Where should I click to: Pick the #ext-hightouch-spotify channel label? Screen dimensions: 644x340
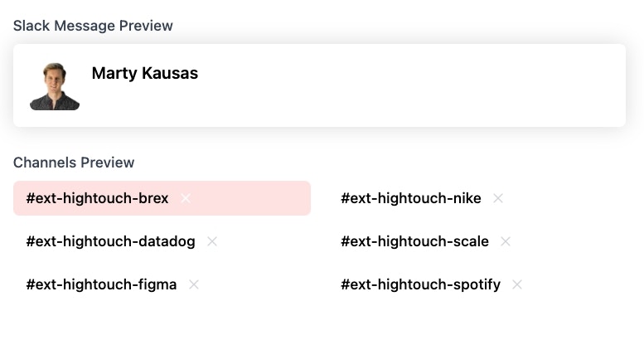pos(420,284)
